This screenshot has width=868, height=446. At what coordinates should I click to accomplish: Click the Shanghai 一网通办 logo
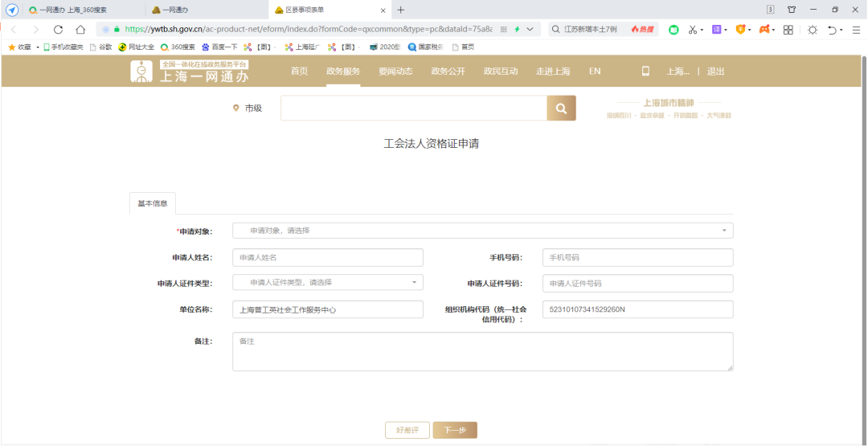[x=190, y=72]
